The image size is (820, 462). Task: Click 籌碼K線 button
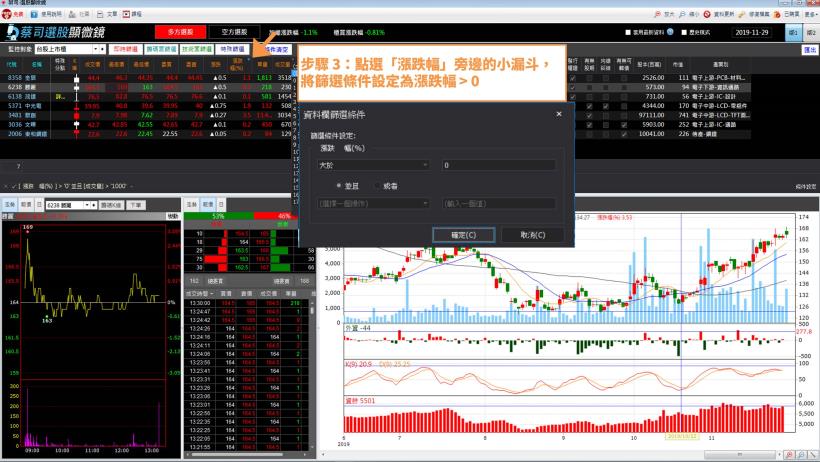(x=111, y=205)
